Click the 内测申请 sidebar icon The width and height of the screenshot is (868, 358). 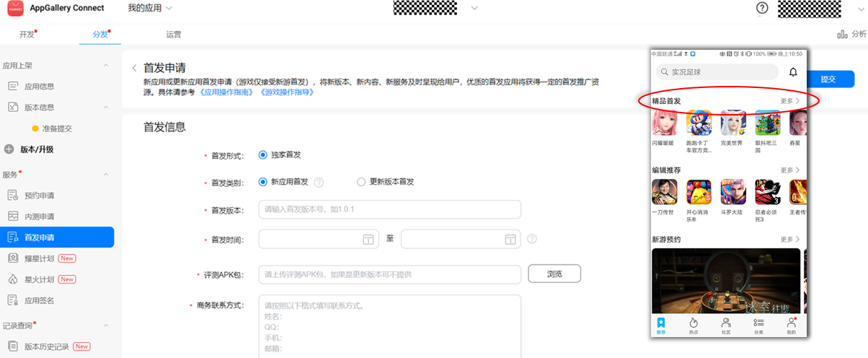coord(12,217)
